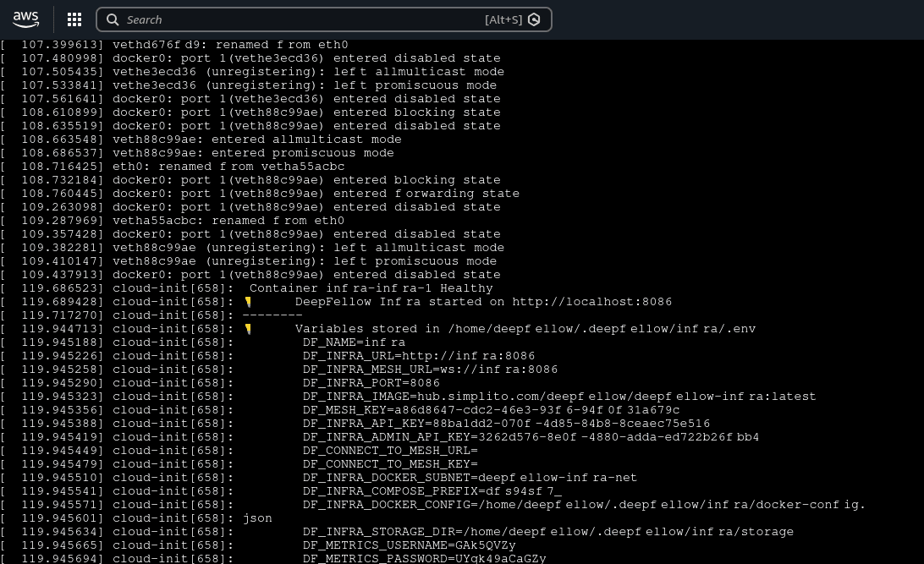The width and height of the screenshot is (924, 564).
Task: Click the DF_INFRA_DOCKER_SUBNET entry
Action: [x=470, y=477]
